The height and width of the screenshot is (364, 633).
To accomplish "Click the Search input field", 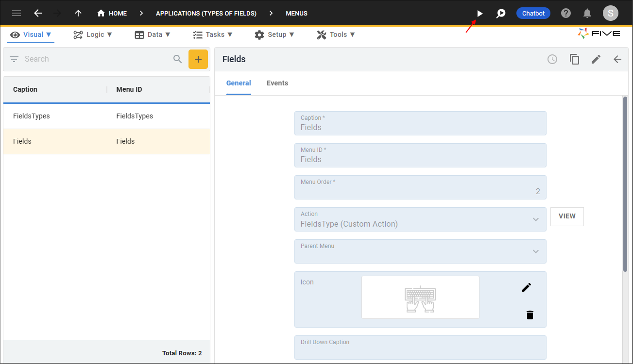I will click(95, 59).
